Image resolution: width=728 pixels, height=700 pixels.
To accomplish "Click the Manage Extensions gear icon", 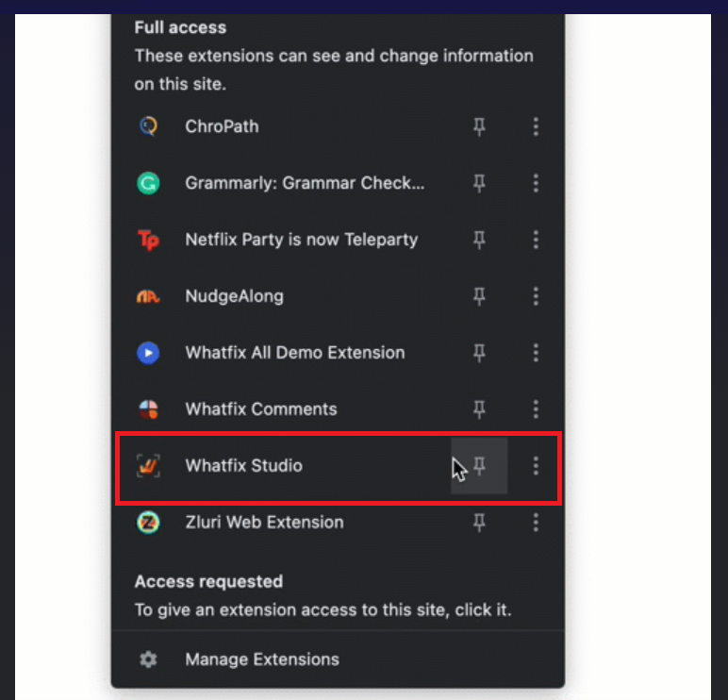I will coord(148,659).
